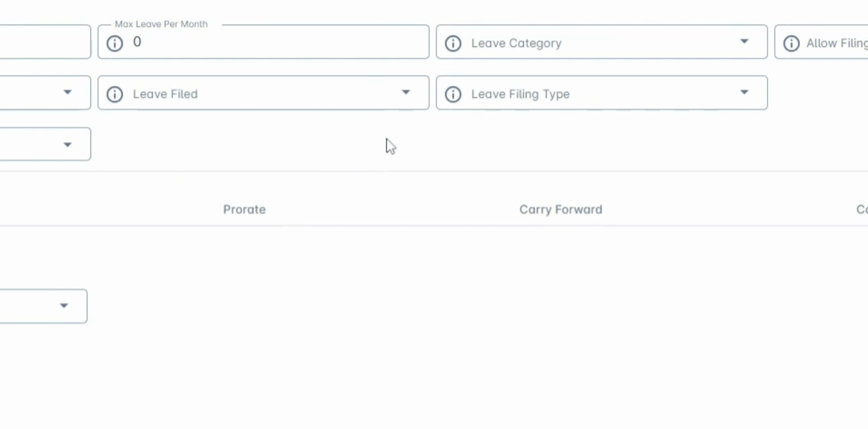Click the Allow Filing field label
Screen dimensions: 868x429
click(x=837, y=43)
